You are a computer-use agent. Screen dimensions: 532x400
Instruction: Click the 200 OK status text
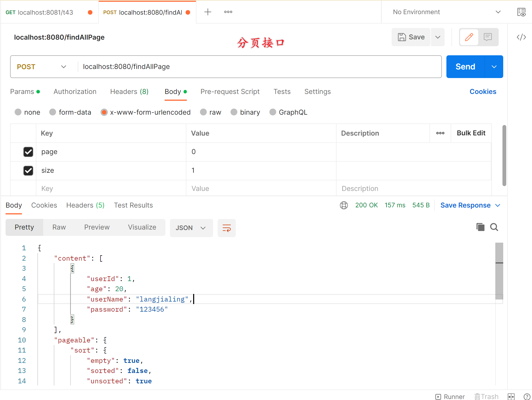pyautogui.click(x=366, y=205)
